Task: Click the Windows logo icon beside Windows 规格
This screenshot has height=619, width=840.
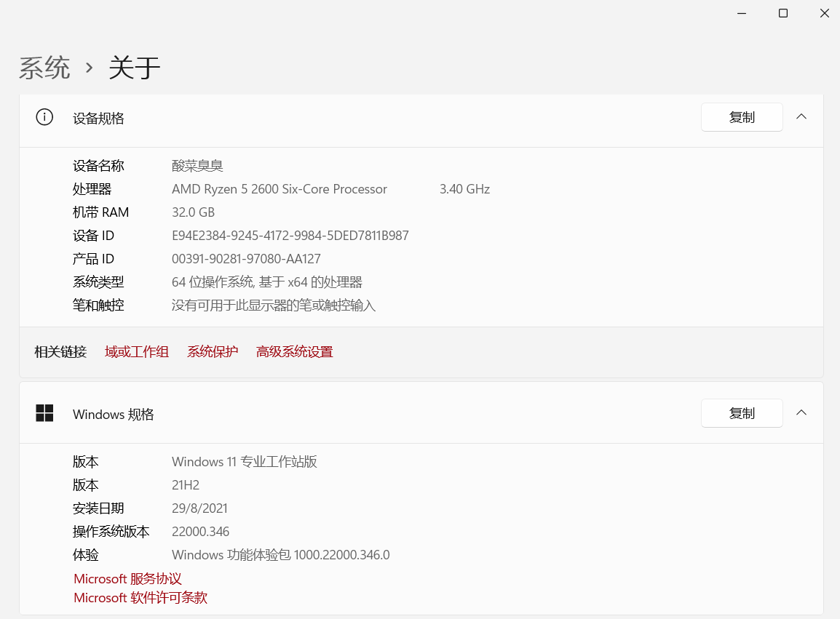Action: point(44,413)
